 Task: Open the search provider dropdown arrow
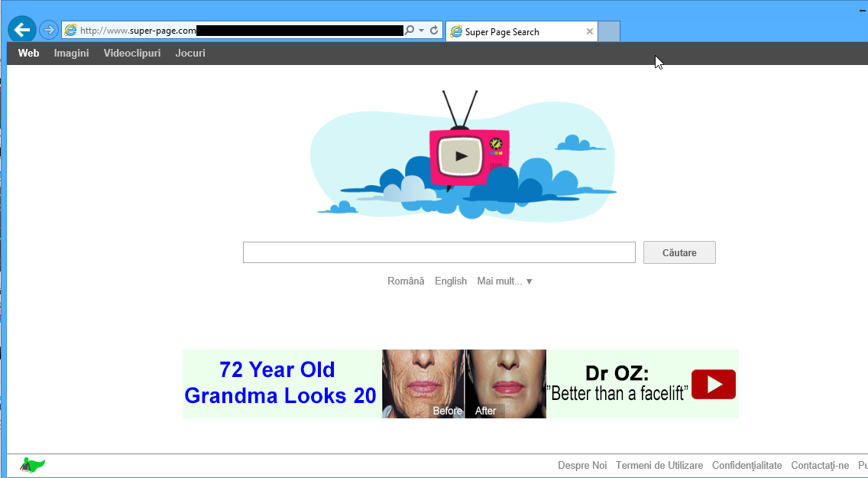[x=420, y=31]
